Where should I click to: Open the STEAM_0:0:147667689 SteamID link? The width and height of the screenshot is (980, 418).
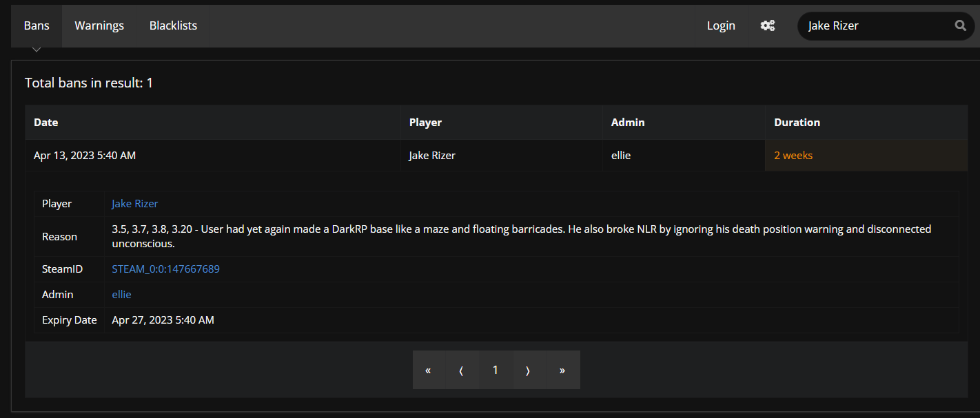click(166, 269)
